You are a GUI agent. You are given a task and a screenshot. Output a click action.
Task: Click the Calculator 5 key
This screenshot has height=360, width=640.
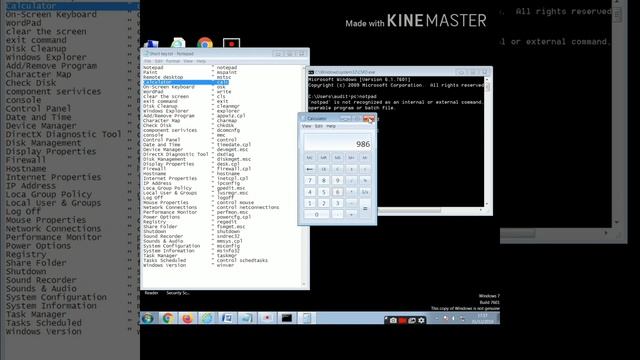323,192
